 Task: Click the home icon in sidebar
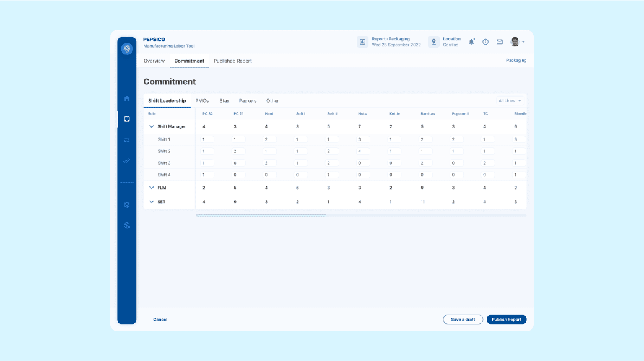[x=127, y=98]
